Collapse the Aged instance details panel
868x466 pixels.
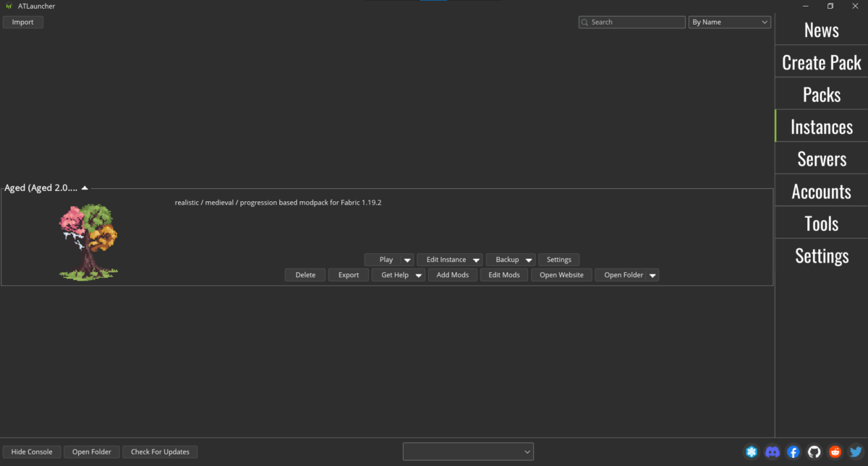pos(85,187)
